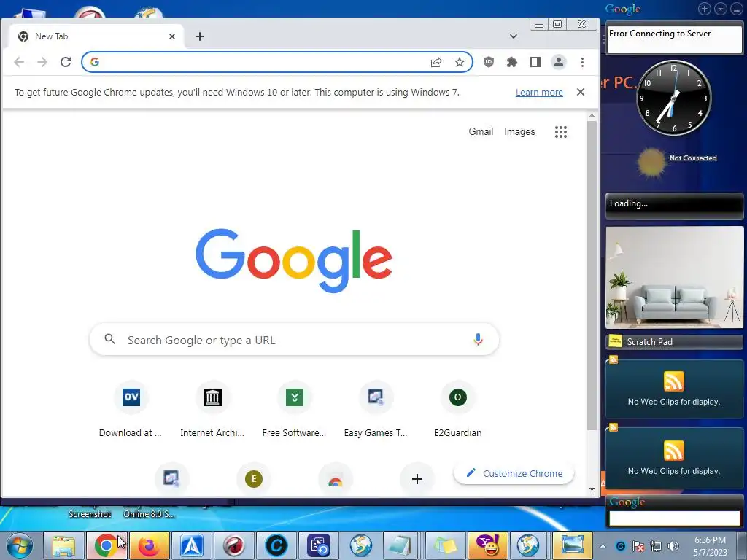Screen dimensions: 747x560
Task: Follow the Learn more link
Action: [x=539, y=93]
